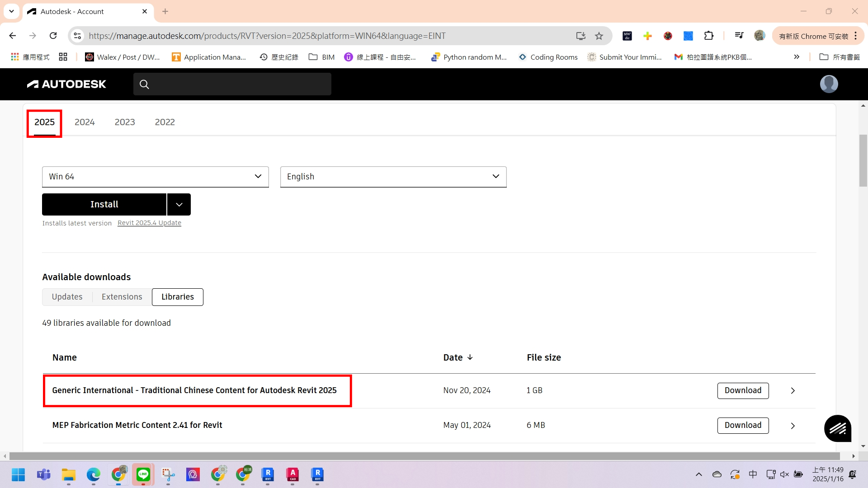Click the Autodesk search input field
Image resolution: width=868 pixels, height=488 pixels.
[232, 84]
